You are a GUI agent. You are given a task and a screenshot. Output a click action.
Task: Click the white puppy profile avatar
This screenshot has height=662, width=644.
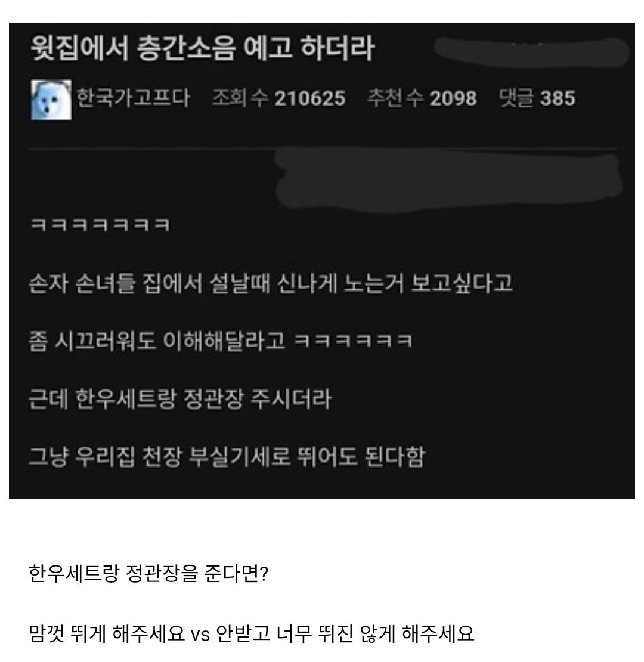pyautogui.click(x=51, y=100)
